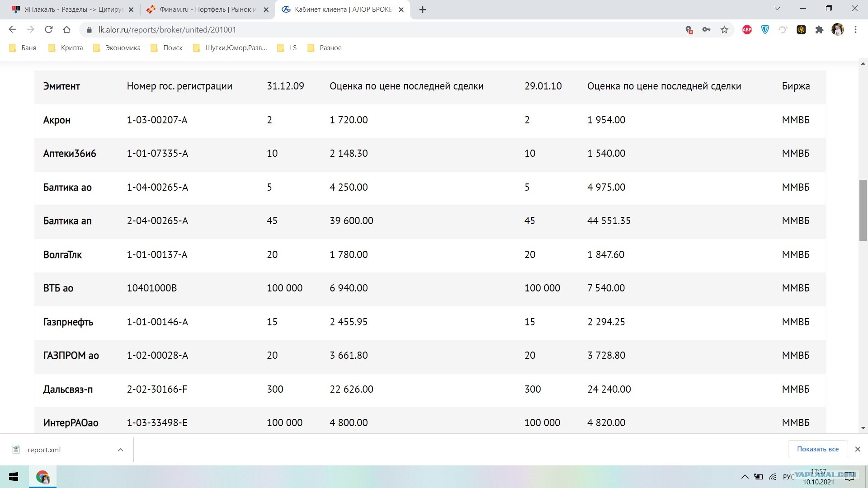
Task: Open the Шутки,Юмор bookmarks folder
Action: pos(230,48)
